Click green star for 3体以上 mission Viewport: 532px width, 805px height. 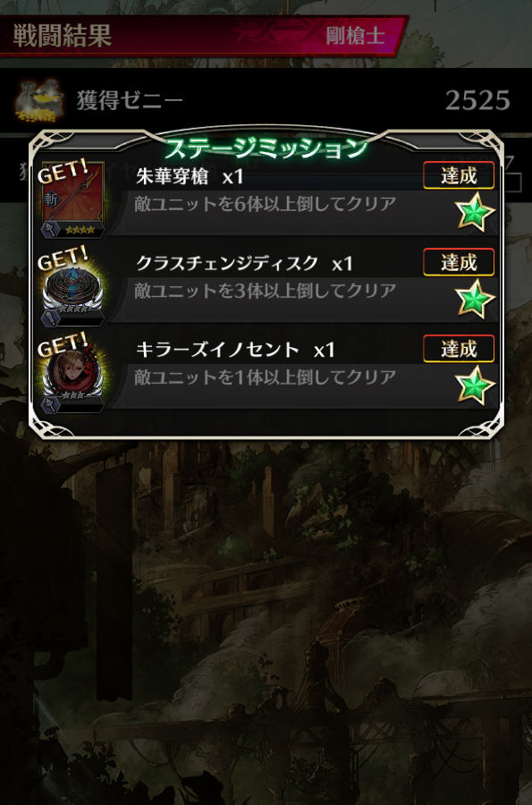click(475, 299)
